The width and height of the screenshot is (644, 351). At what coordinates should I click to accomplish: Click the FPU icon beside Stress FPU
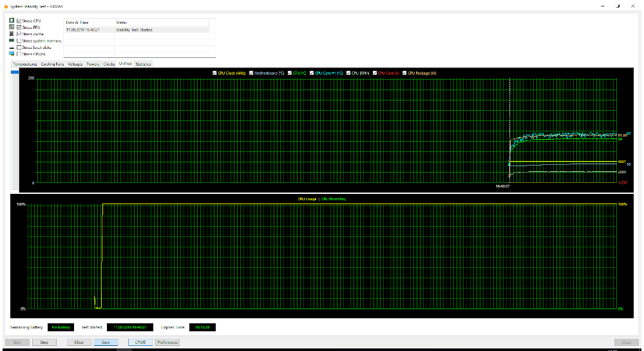click(x=12, y=27)
